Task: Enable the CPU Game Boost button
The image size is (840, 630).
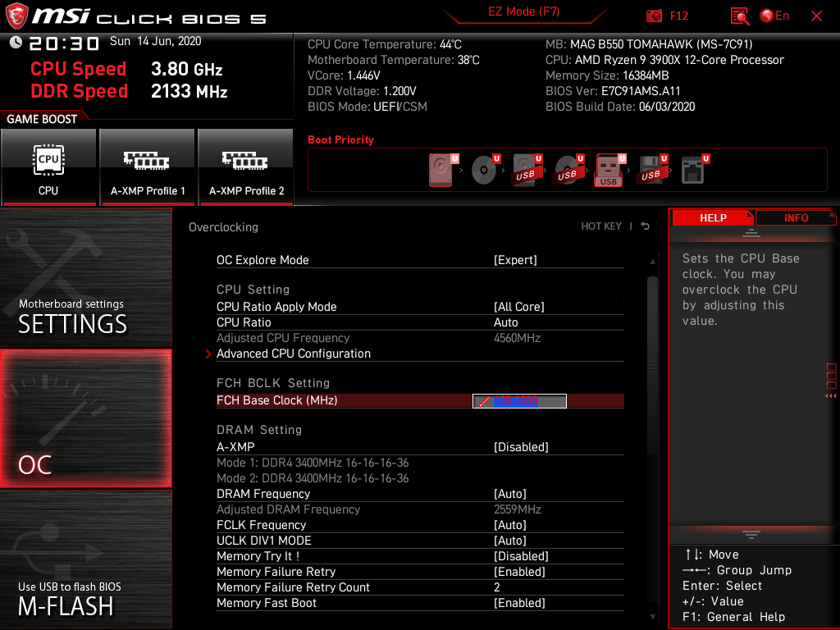Action: pos(48,167)
